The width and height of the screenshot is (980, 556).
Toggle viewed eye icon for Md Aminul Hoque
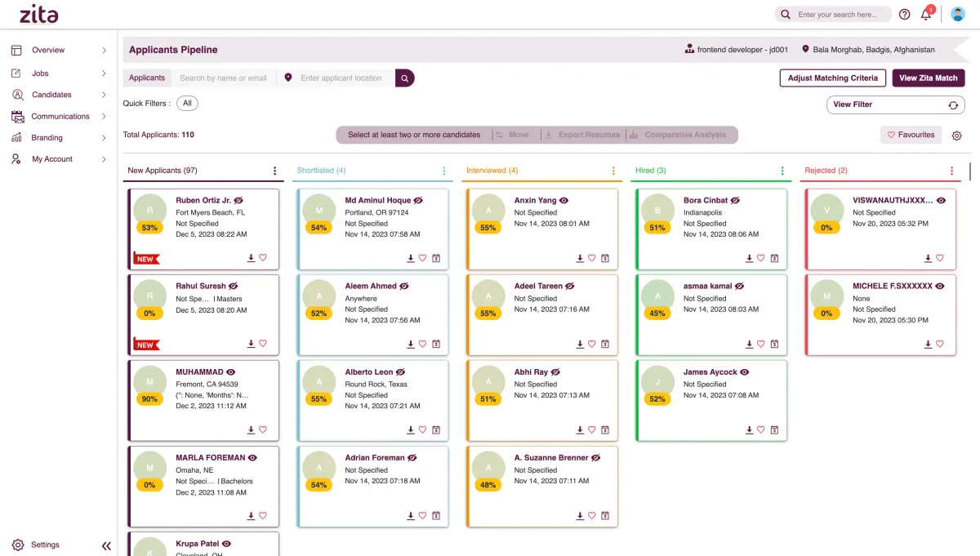(x=418, y=200)
